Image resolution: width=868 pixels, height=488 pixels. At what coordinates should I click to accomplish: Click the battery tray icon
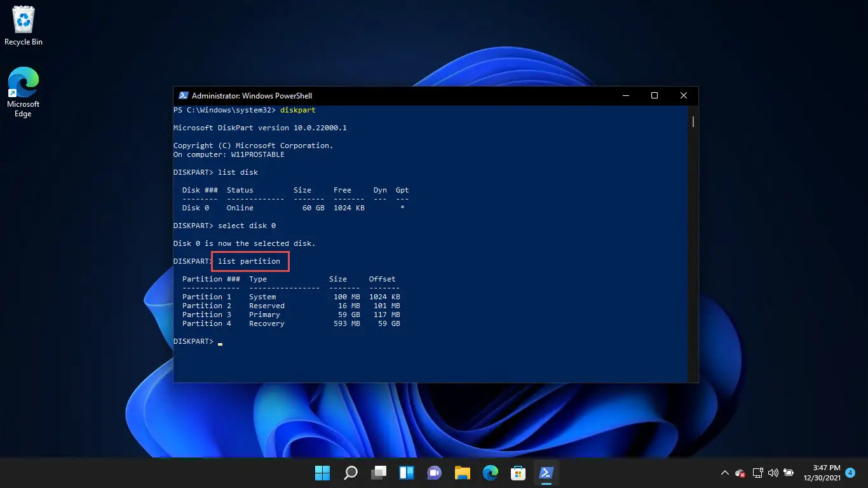(x=789, y=473)
